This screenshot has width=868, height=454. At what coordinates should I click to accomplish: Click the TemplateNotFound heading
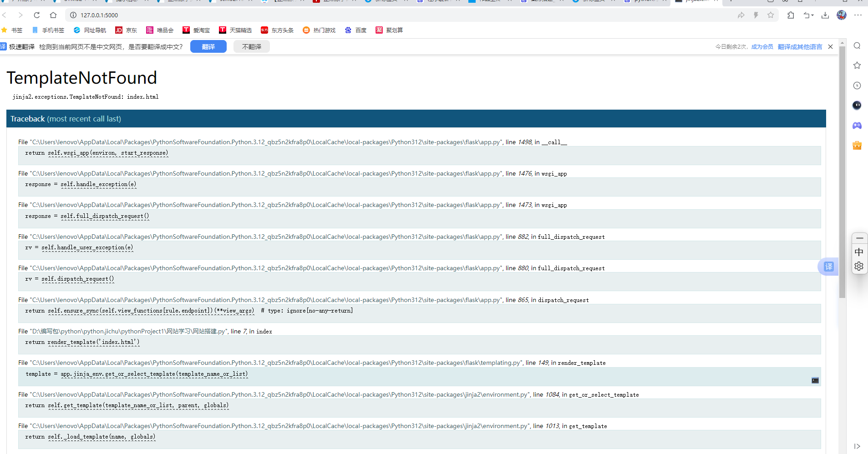pyautogui.click(x=82, y=78)
